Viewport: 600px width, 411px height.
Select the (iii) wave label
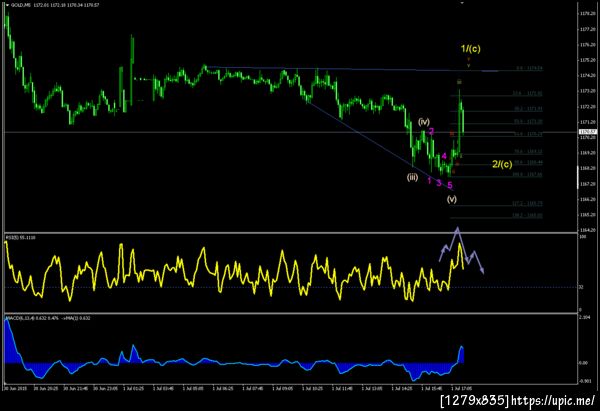(x=412, y=177)
